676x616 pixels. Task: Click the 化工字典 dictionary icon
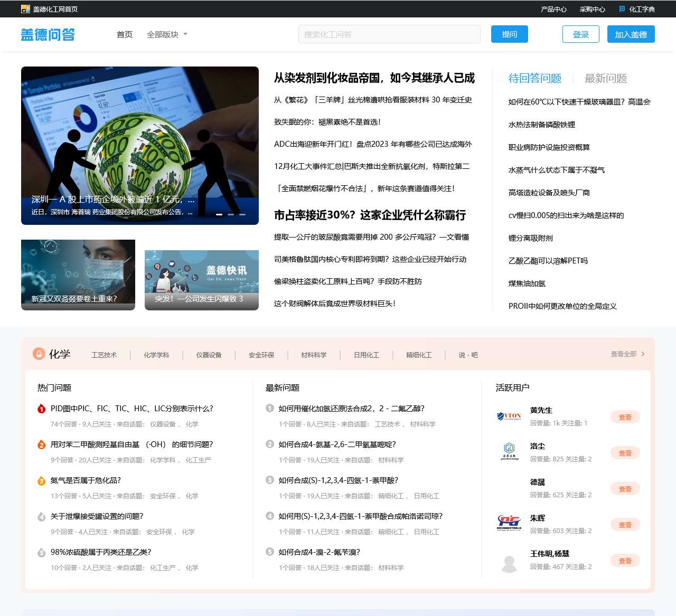point(622,9)
